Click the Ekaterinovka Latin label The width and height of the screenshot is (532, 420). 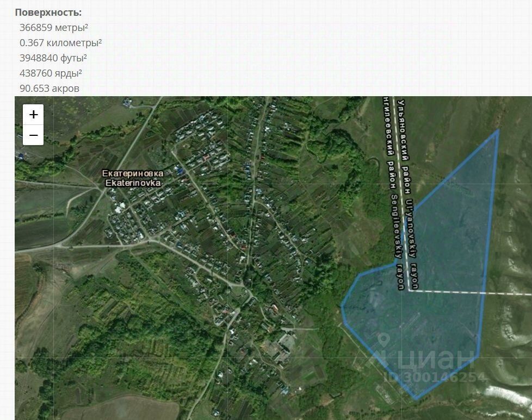point(133,183)
